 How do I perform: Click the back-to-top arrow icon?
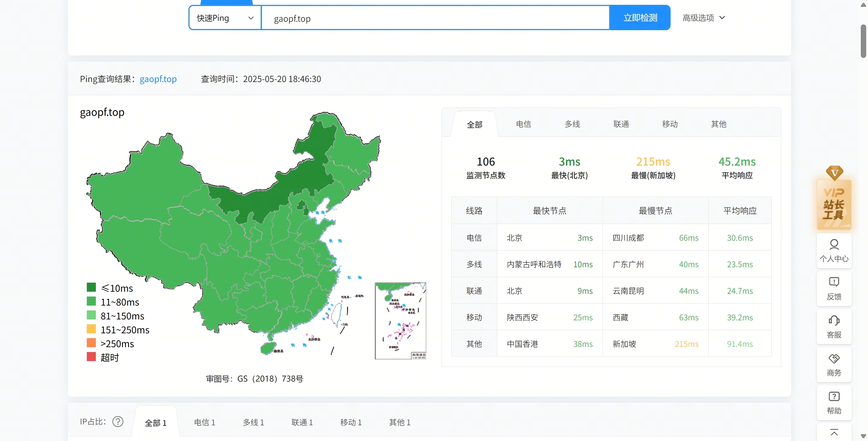tap(834, 432)
